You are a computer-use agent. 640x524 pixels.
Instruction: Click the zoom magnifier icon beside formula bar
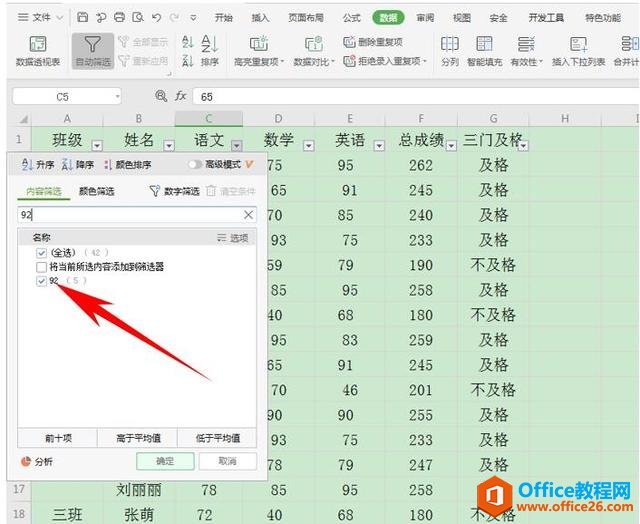161,96
